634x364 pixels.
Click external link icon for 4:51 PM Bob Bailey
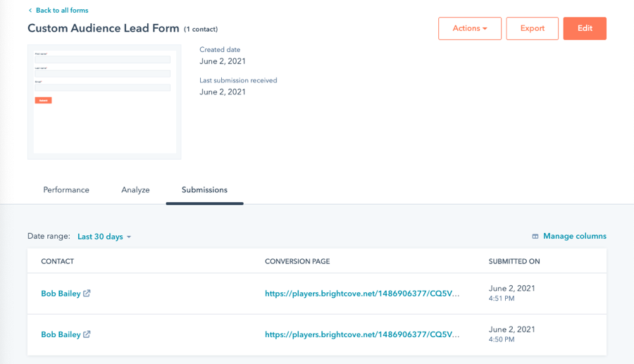87,294
